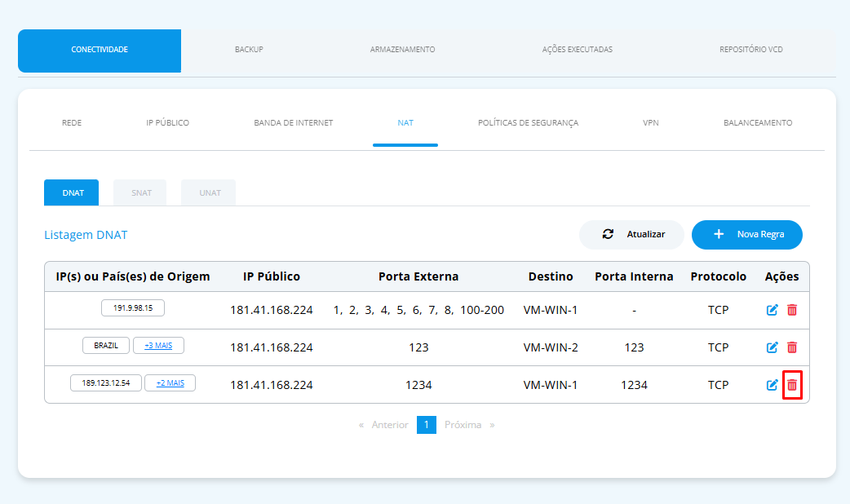Edit the rule for port 1234
Image resolution: width=850 pixels, height=504 pixels.
(772, 385)
